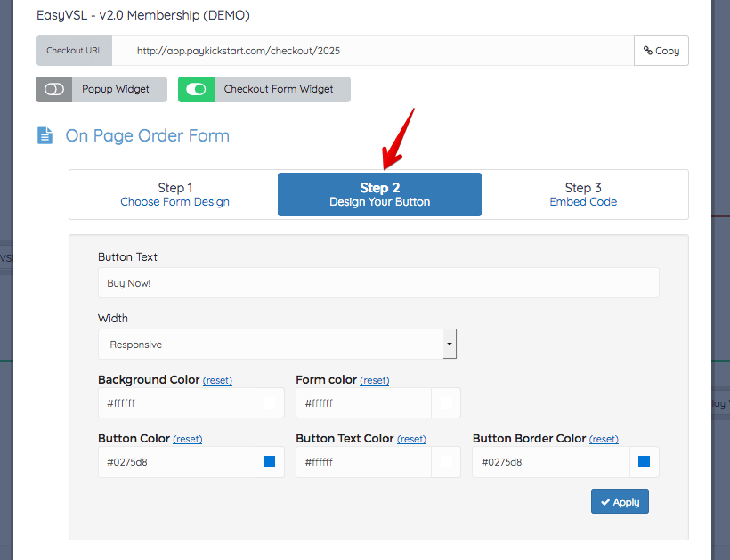This screenshot has width=730, height=560.
Task: Click the EasyVSL v2.0 Membership title
Action: [143, 15]
